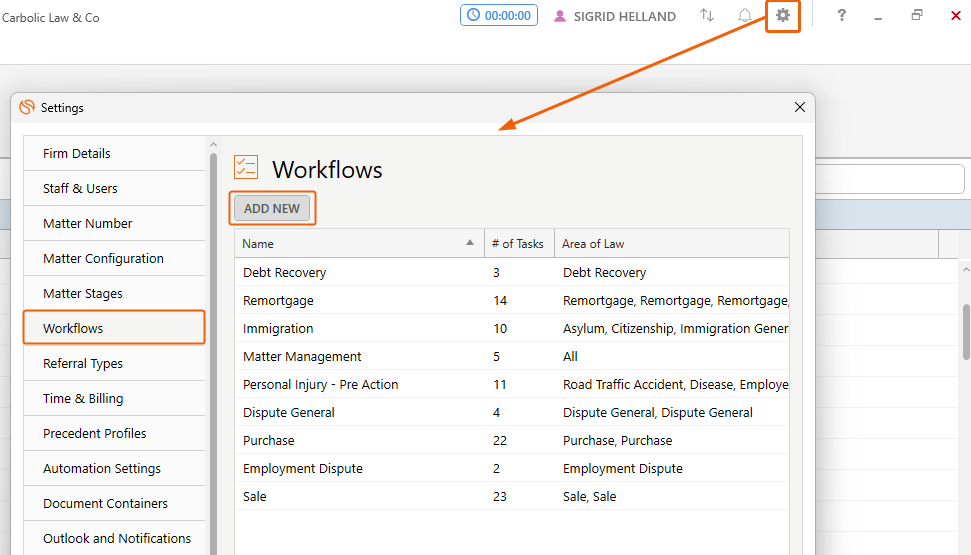Select Workflows in the settings sidebar
This screenshot has height=555, width=971.
(x=114, y=328)
